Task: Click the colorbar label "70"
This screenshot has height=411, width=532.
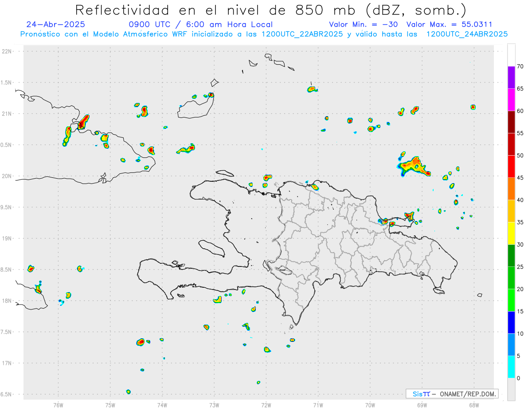Action: pyautogui.click(x=520, y=67)
